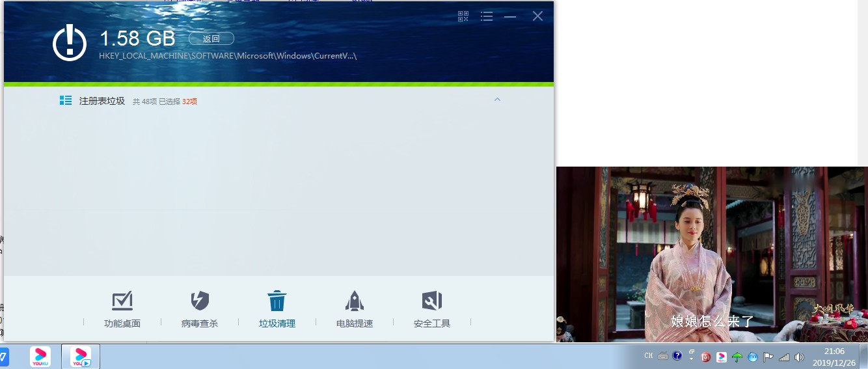Image resolution: width=868 pixels, height=369 pixels.
Task: Click the Show desktop strip
Action: 863,356
